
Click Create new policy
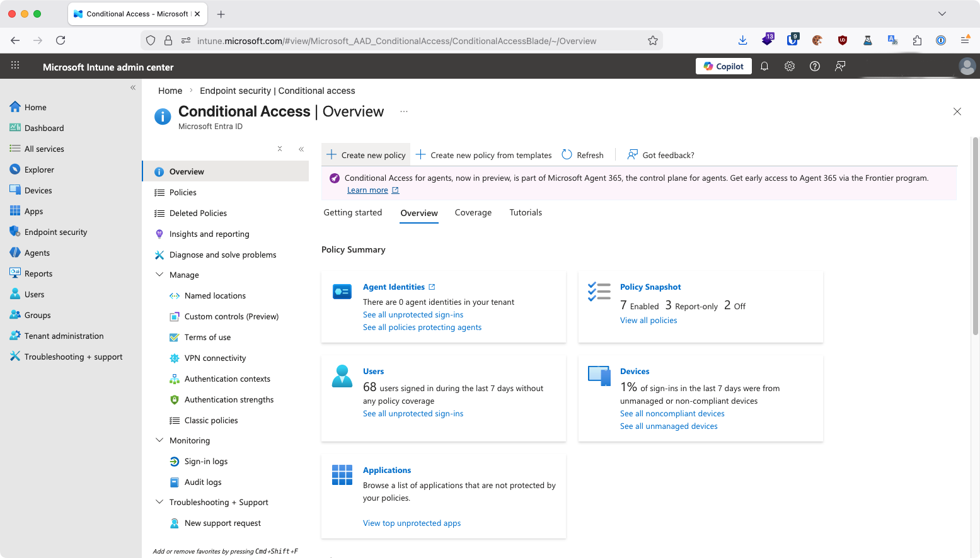point(366,155)
